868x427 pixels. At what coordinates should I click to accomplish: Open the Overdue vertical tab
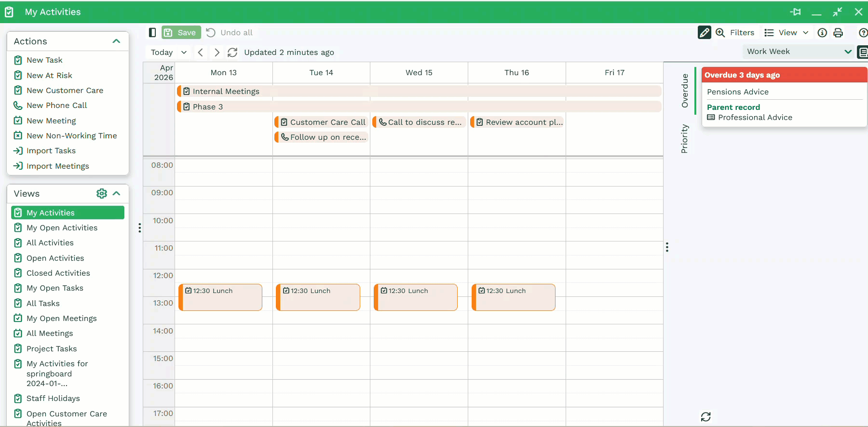click(684, 90)
